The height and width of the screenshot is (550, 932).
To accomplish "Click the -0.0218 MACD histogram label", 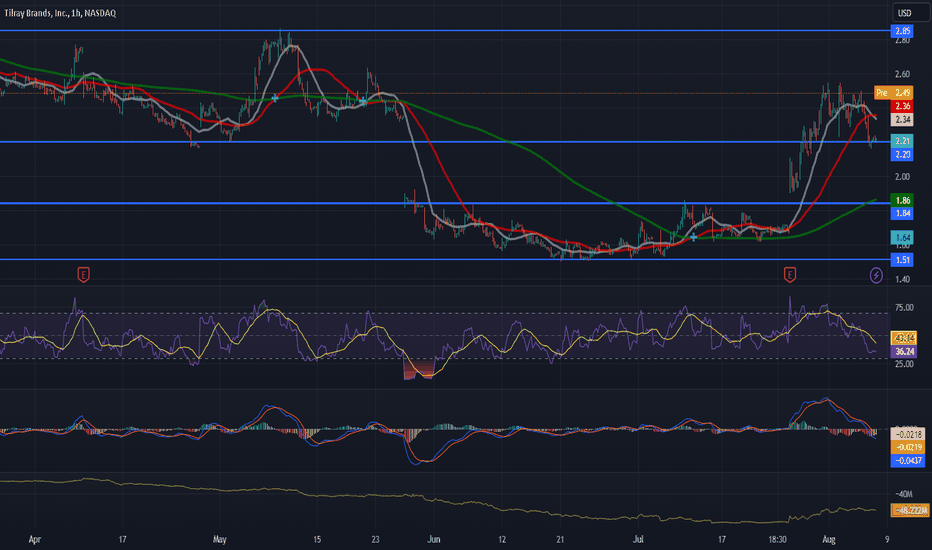I will pos(908,435).
